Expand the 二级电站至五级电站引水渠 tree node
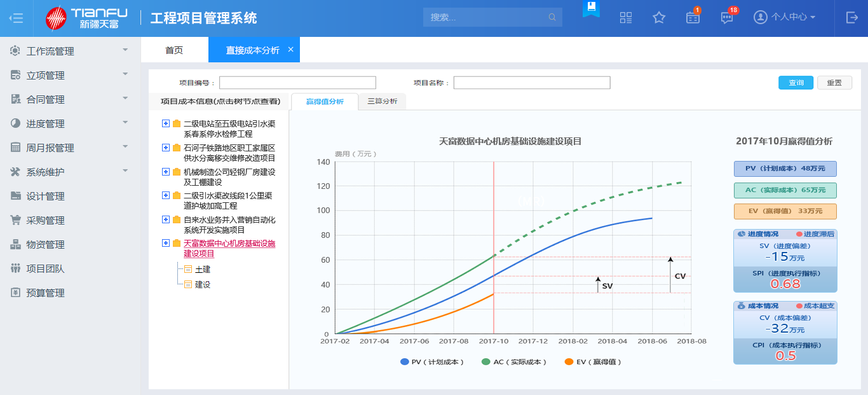This screenshot has width=868, height=395. click(x=166, y=123)
